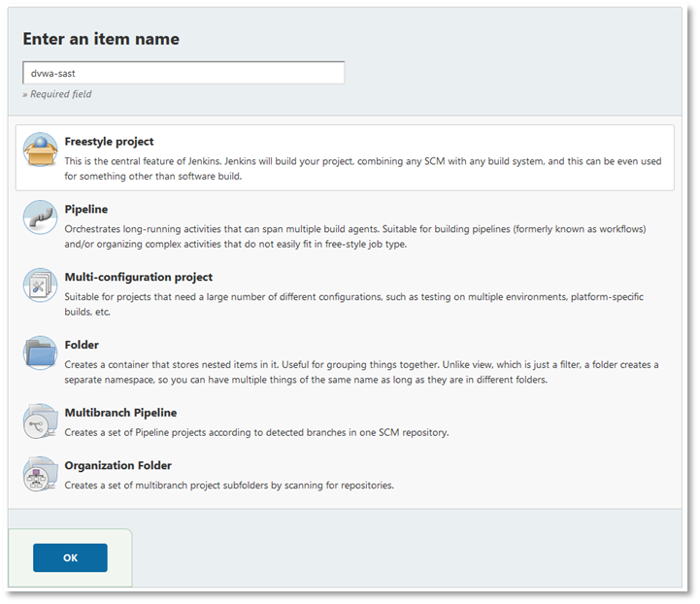Click description about scanning for repositories

point(229,485)
